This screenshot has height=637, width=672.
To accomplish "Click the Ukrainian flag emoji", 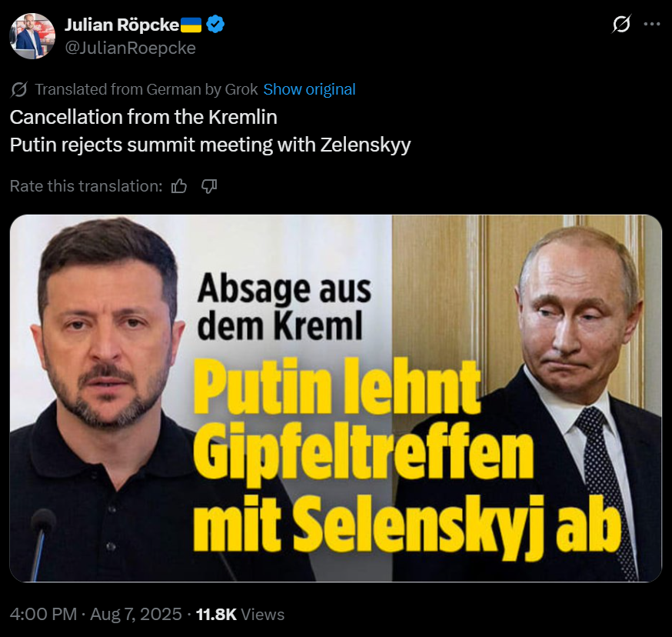I will [x=191, y=25].
